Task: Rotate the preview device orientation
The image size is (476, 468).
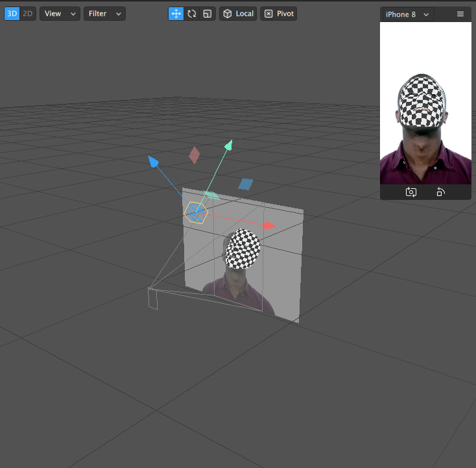Action: tap(441, 192)
